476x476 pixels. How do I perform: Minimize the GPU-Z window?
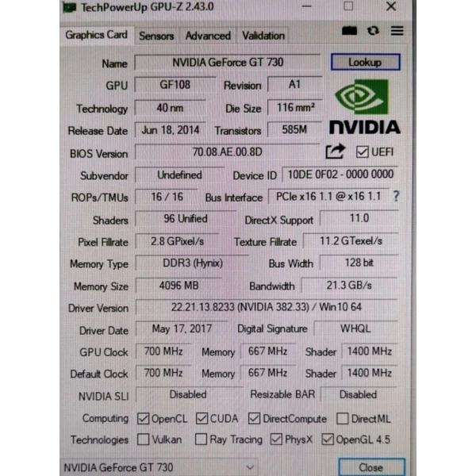(306, 6)
